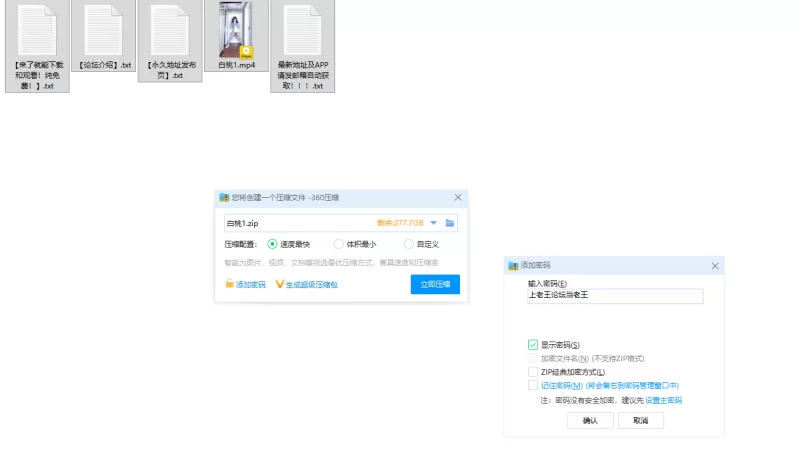Select the 速度最快 compression option
Viewport: 800px width, 473px height.
(272, 244)
